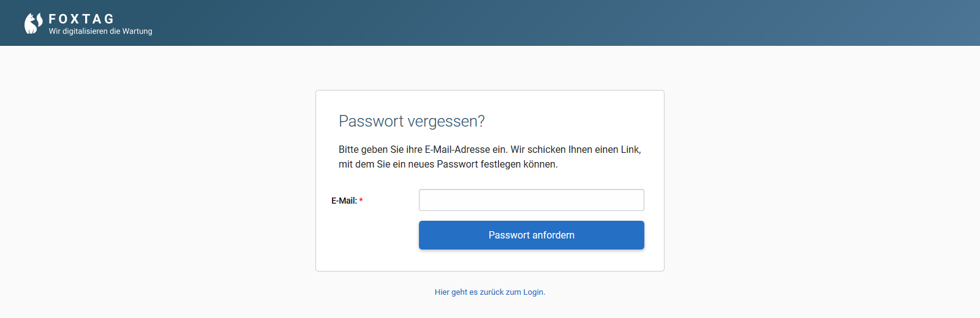Click the word "Link" in the description text

630,149
